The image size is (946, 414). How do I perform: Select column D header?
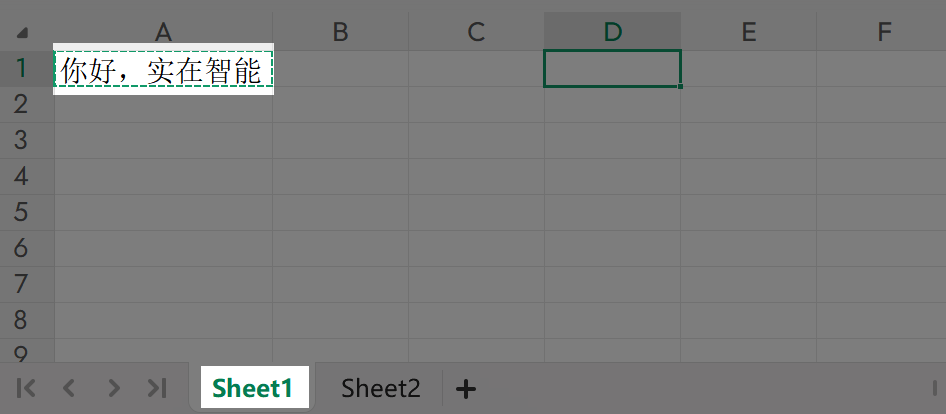pyautogui.click(x=612, y=32)
